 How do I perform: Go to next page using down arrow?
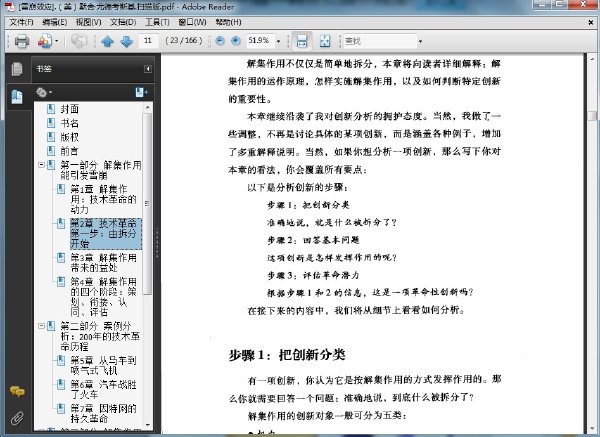click(126, 41)
